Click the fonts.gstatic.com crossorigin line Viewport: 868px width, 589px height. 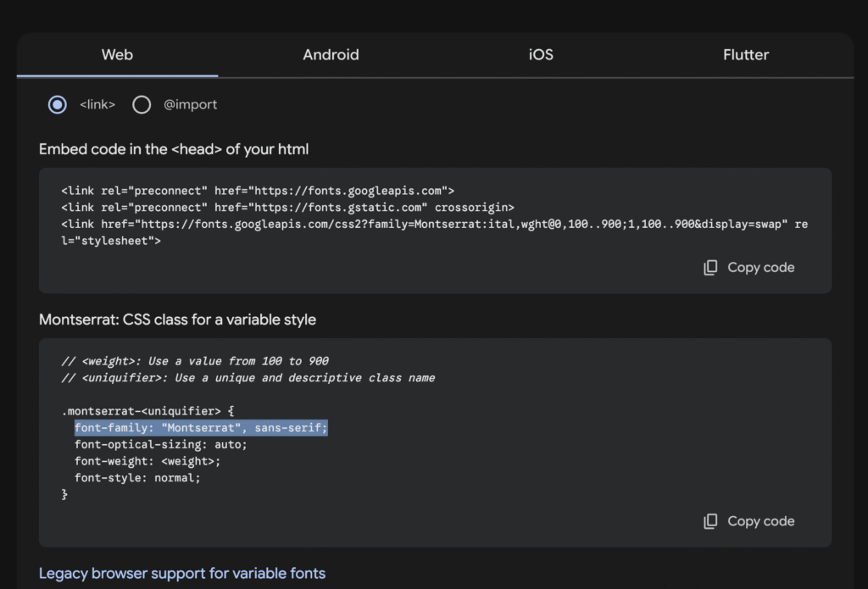(287, 208)
